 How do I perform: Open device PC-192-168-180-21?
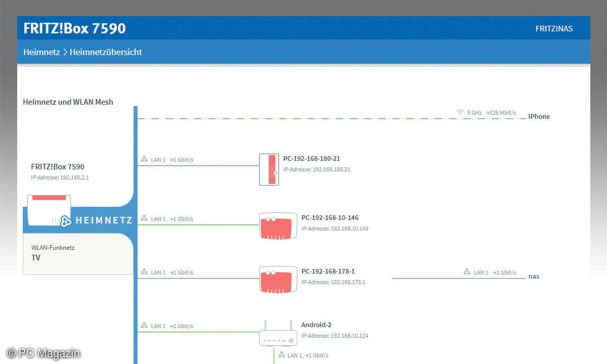click(312, 159)
